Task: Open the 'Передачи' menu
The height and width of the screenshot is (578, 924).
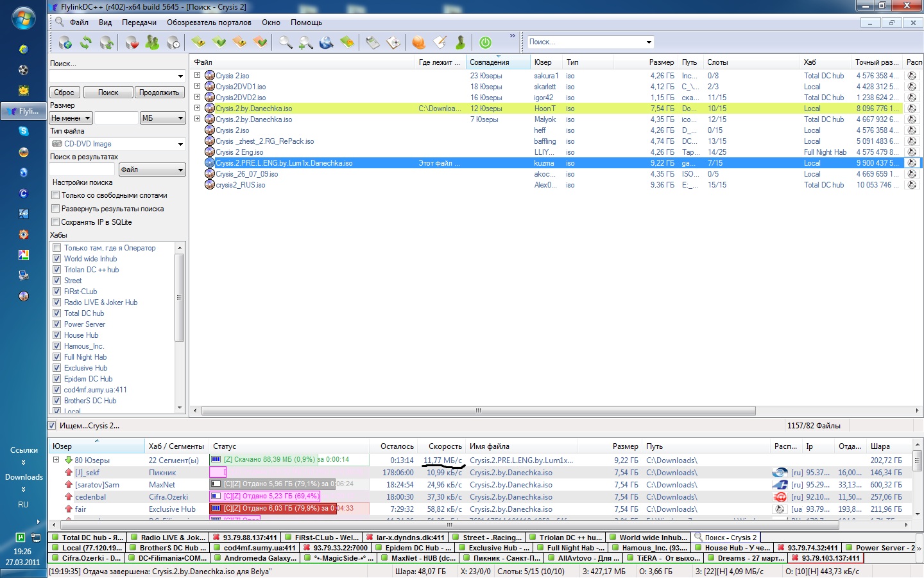Action: click(x=139, y=22)
